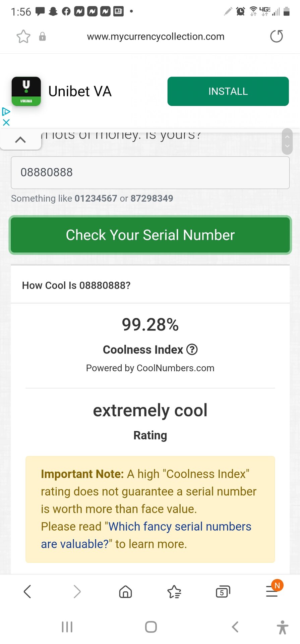Tap the page scroll handle
This screenshot has height=644, width=300.
click(287, 142)
